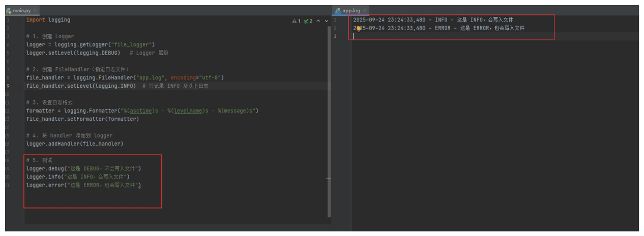This screenshot has width=644, height=236.
Task: Click the ERROR log entry in app.log
Action: pos(438,28)
